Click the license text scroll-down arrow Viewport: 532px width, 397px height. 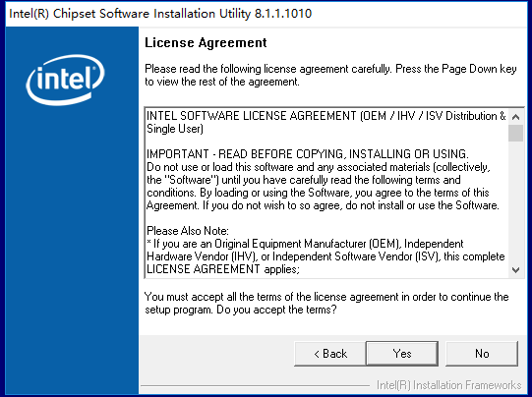(x=515, y=270)
